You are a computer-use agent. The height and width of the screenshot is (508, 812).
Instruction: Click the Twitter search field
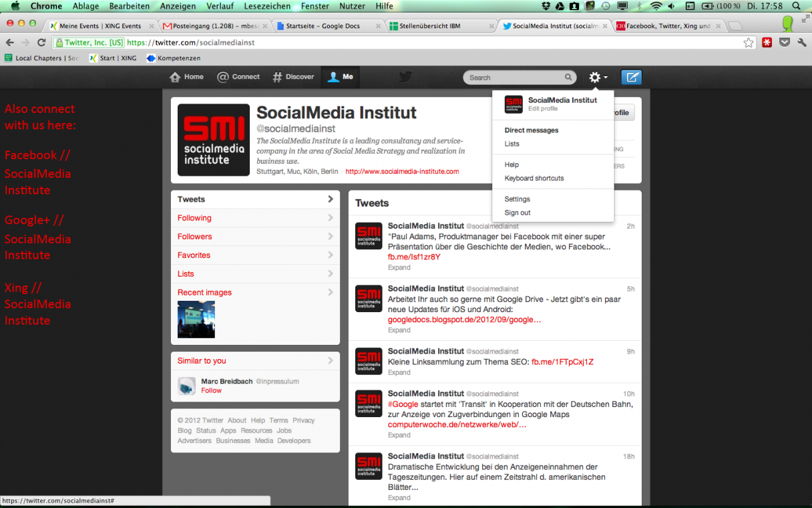[x=520, y=78]
